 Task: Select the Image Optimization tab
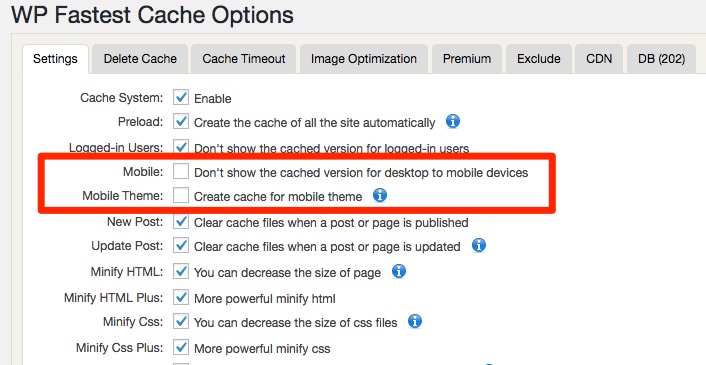(364, 59)
